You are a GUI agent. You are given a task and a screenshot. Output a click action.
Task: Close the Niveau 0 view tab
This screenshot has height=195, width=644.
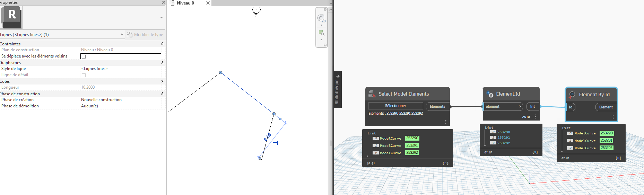(x=208, y=3)
